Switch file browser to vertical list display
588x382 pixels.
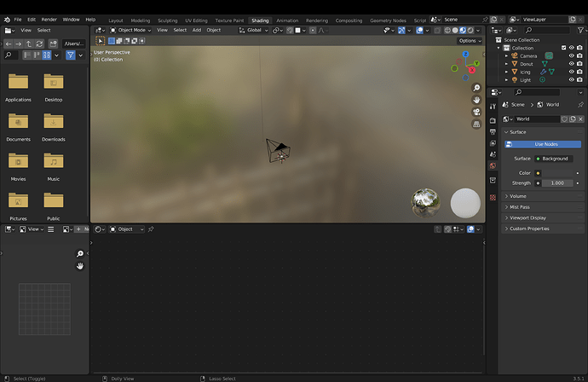click(27, 55)
